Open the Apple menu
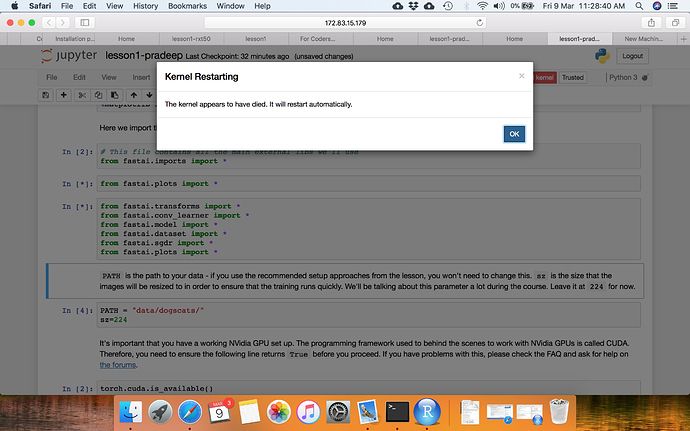Viewport: 690px width, 431px height. 15,6
